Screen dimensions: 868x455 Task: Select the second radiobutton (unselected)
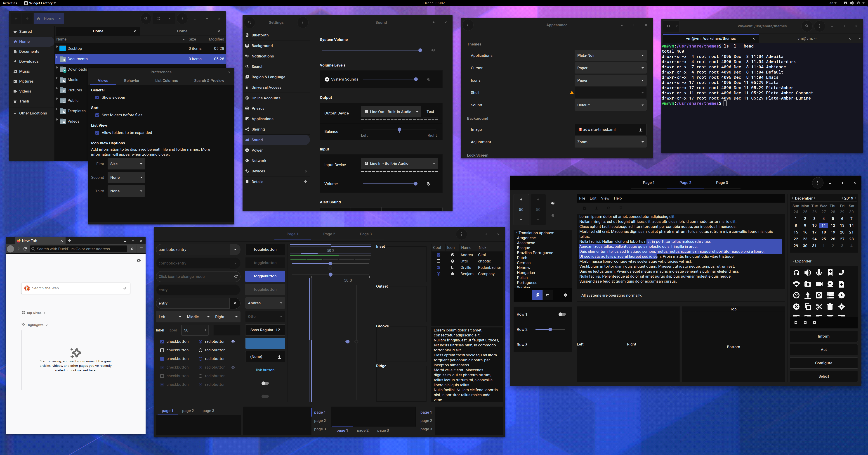(200, 350)
